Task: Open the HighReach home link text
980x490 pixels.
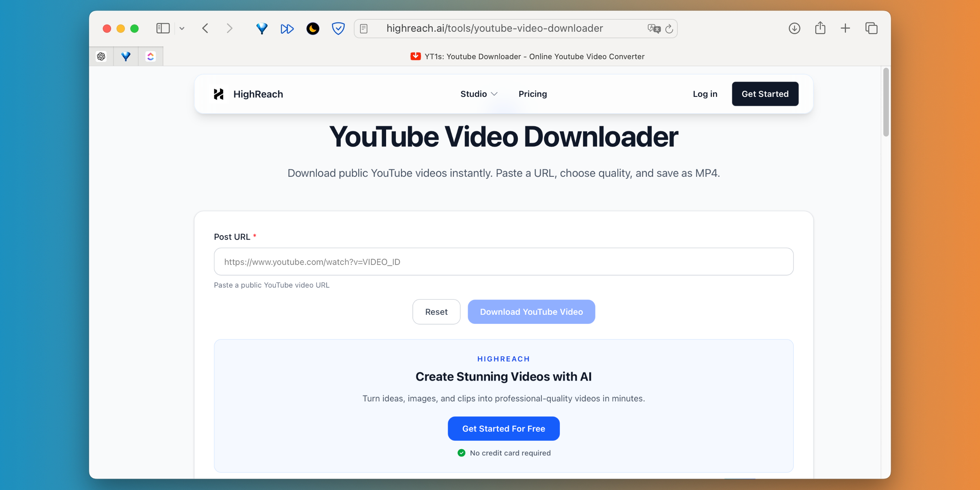Action: point(258,94)
